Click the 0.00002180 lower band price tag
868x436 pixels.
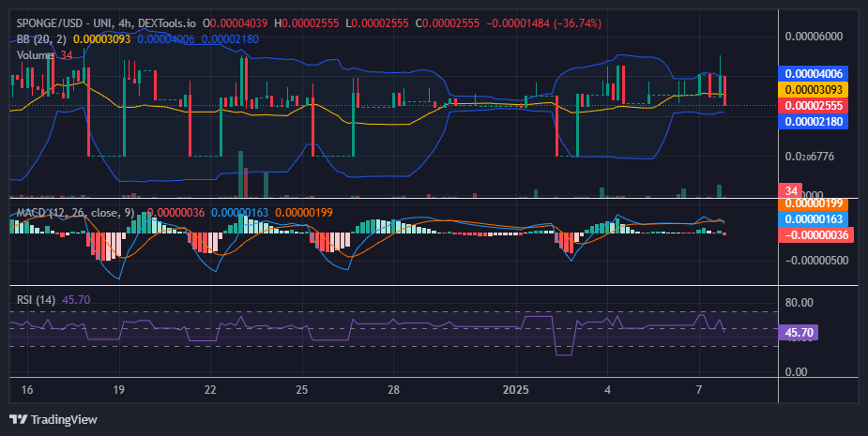[x=813, y=121]
